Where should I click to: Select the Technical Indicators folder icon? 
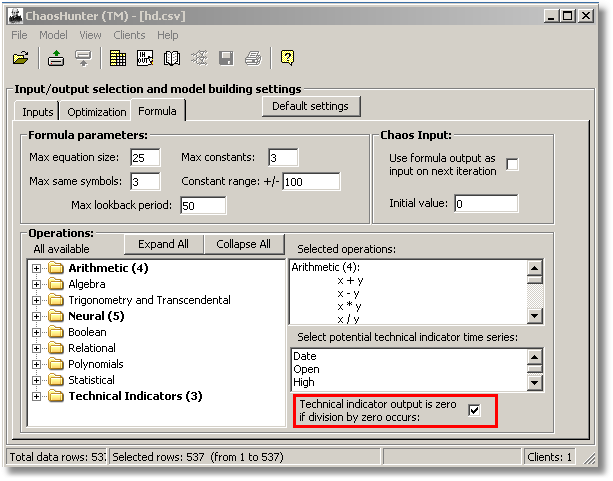click(x=56, y=396)
